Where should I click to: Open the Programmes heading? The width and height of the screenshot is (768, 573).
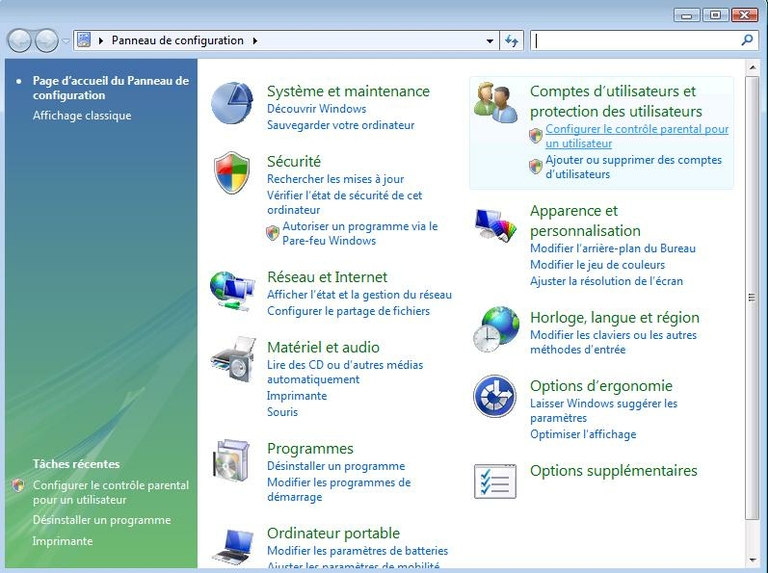pyautogui.click(x=310, y=449)
